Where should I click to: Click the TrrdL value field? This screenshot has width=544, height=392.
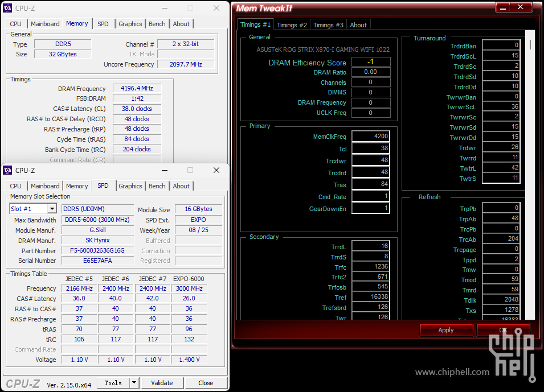pyautogui.click(x=370, y=246)
